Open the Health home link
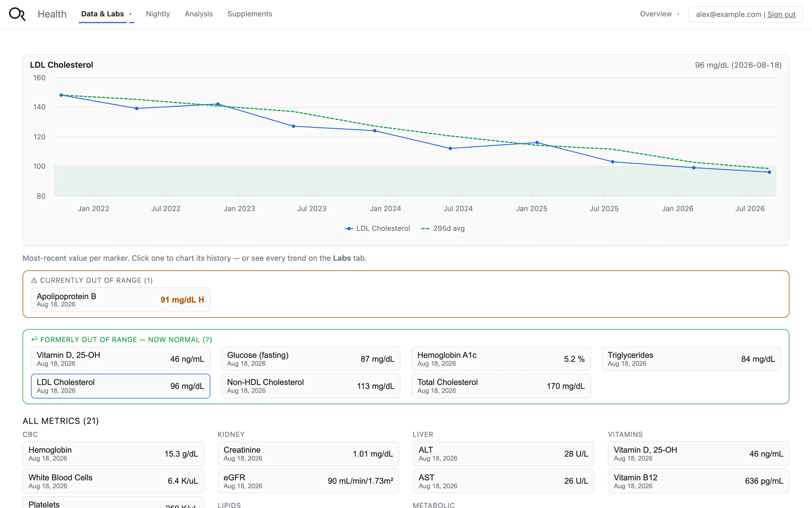Image resolution: width=812 pixels, height=508 pixels. coord(52,14)
